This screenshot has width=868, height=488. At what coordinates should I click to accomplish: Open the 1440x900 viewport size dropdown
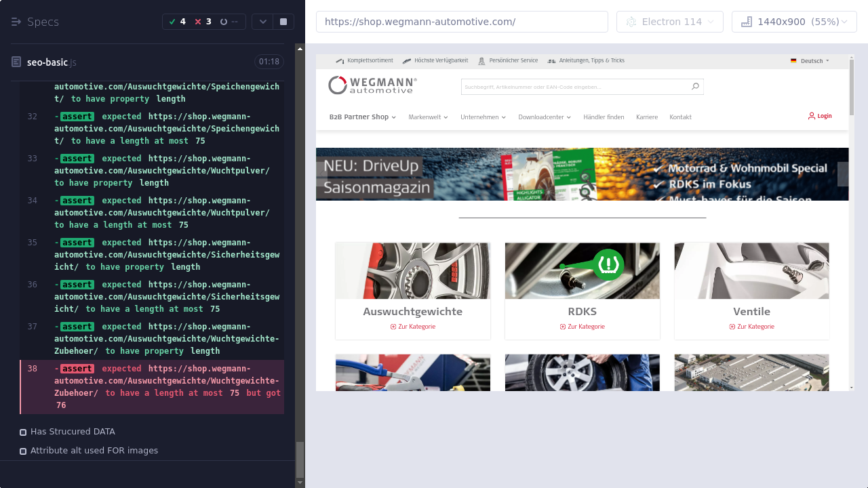tap(794, 22)
